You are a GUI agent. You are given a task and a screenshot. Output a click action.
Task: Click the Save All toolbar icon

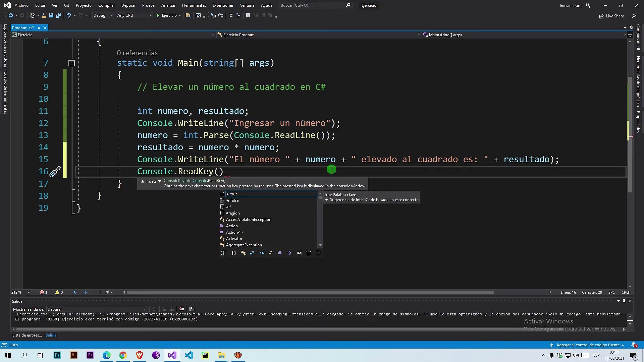(x=59, y=15)
